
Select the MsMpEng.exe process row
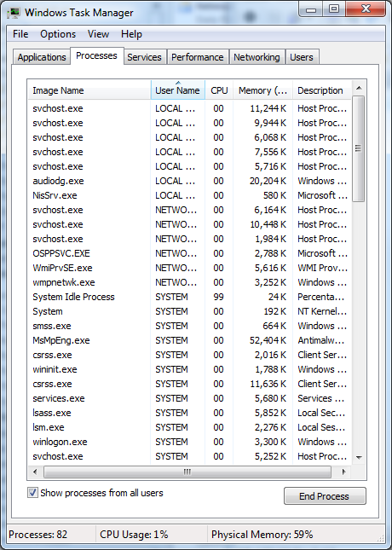[x=189, y=340]
